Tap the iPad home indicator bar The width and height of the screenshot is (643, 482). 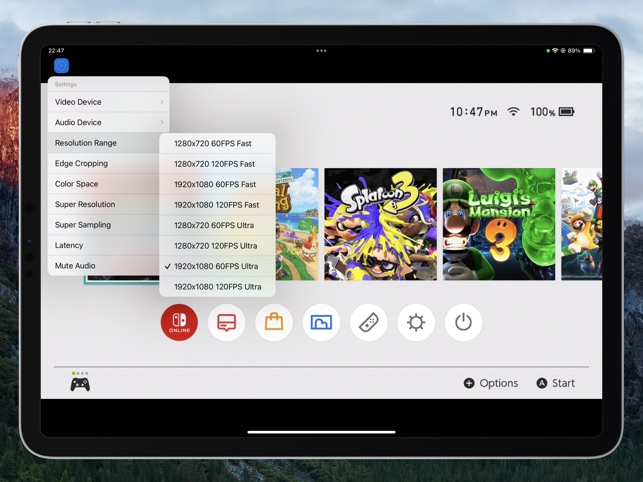click(x=322, y=432)
